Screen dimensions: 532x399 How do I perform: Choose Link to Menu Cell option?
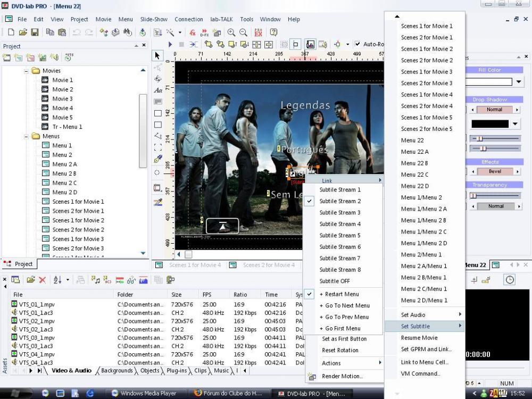pos(425,362)
